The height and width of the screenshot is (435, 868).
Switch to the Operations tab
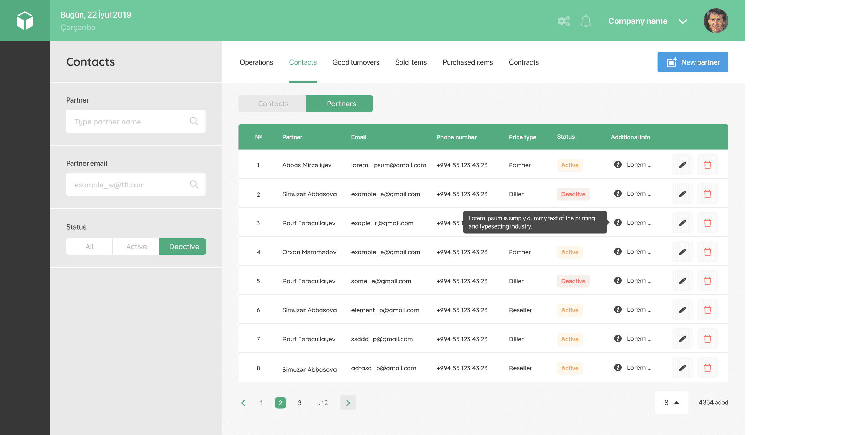[257, 62]
